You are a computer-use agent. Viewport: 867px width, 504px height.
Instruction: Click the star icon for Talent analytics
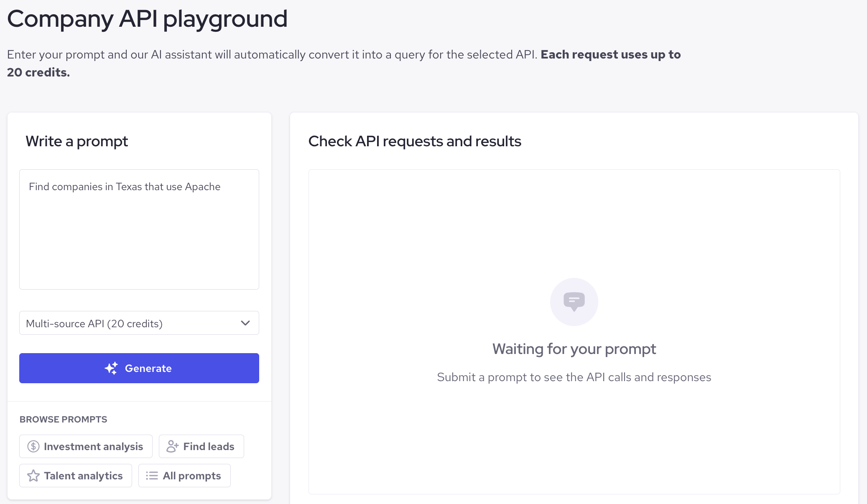click(33, 476)
